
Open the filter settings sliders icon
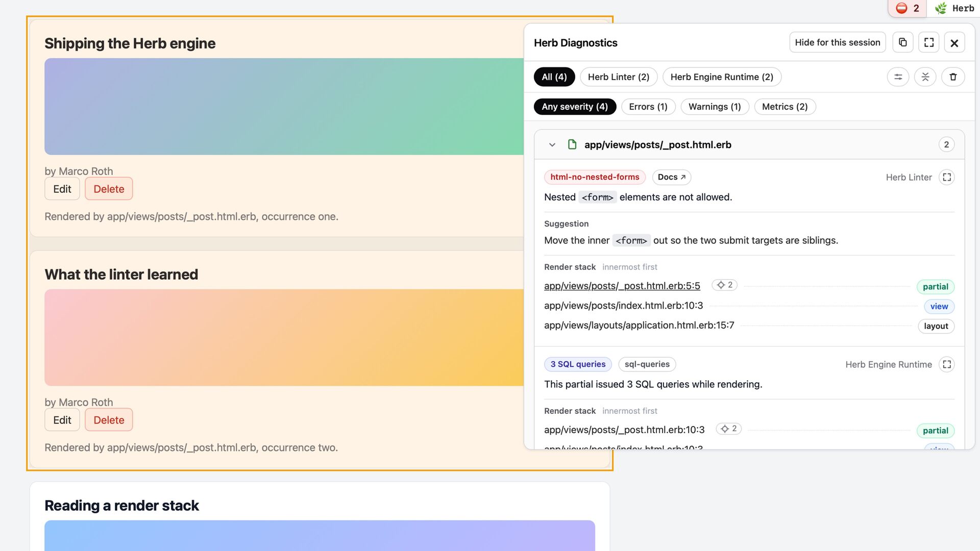point(898,77)
